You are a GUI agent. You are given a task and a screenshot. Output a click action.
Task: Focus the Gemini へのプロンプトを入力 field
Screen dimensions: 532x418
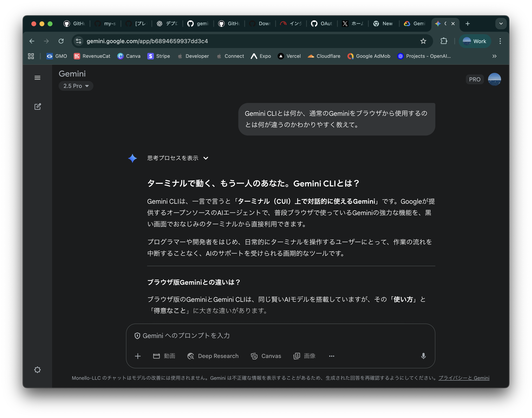point(280,336)
